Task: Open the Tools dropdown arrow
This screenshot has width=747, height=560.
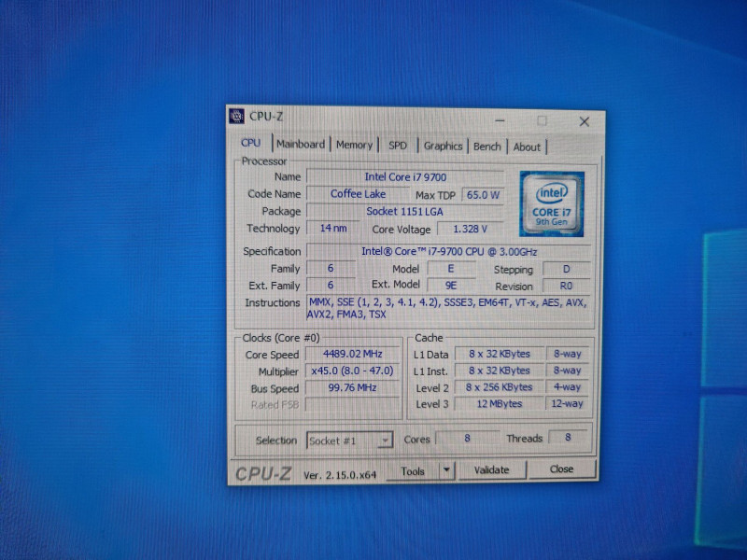Action: [446, 470]
